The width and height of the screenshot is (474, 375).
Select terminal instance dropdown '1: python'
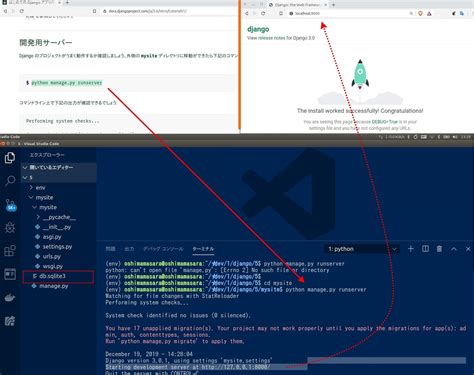pyautogui.click(x=362, y=249)
